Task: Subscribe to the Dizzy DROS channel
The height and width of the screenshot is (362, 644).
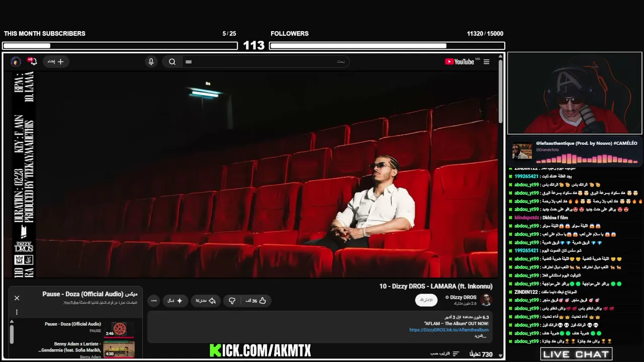Action: click(x=426, y=300)
